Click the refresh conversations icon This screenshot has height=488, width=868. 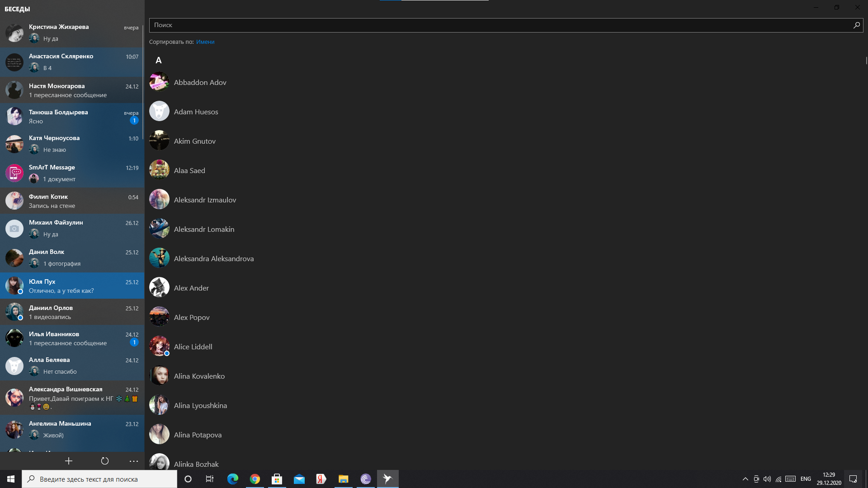click(x=105, y=461)
